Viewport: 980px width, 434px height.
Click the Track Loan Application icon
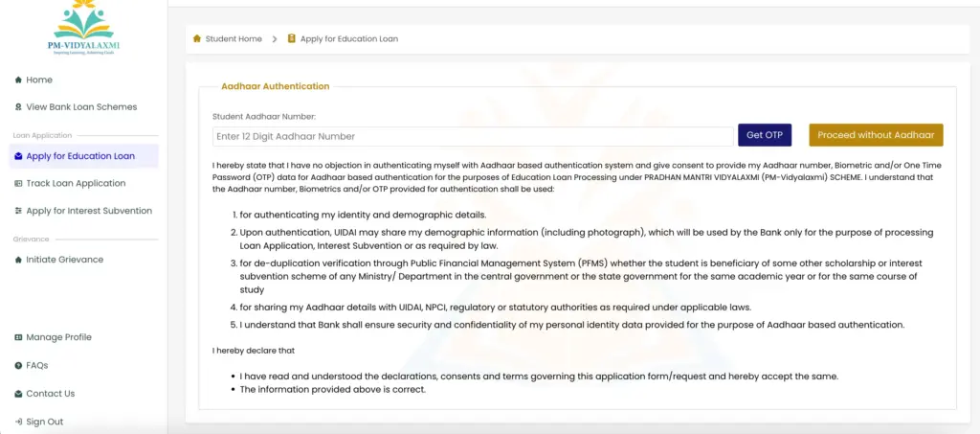pos(18,183)
